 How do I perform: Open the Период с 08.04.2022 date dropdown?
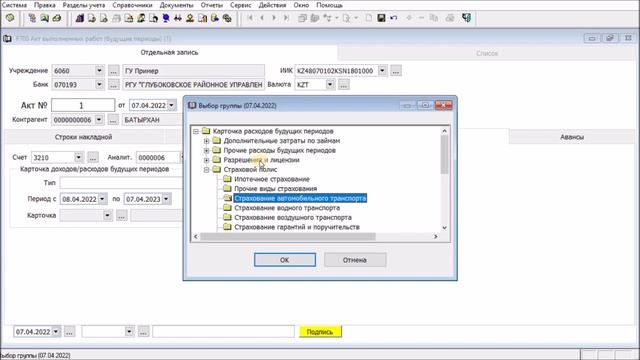[102, 199]
